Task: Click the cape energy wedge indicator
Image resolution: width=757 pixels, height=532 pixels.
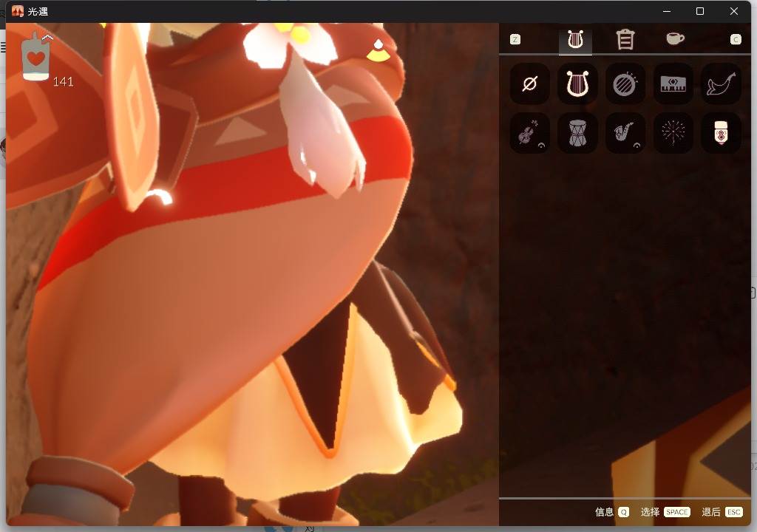Action: pos(378,51)
